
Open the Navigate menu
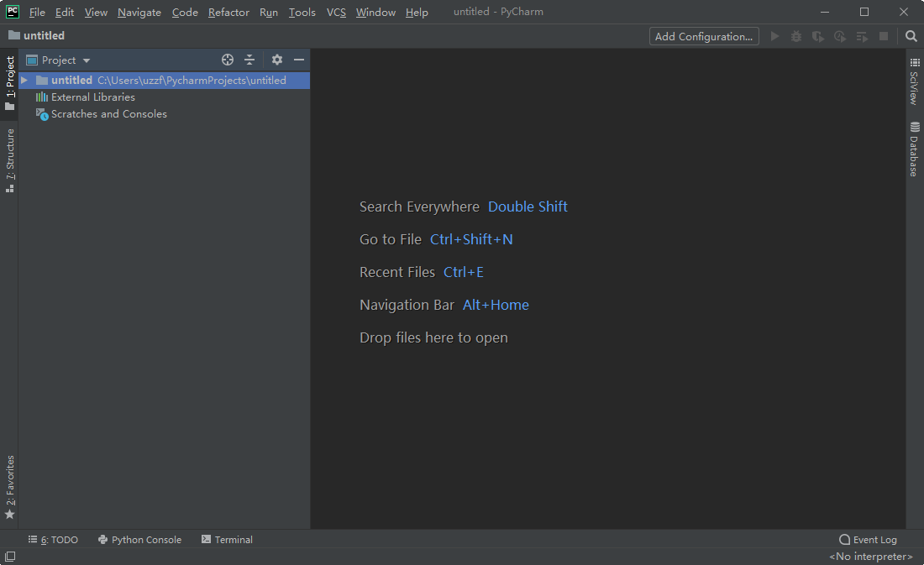tap(139, 13)
